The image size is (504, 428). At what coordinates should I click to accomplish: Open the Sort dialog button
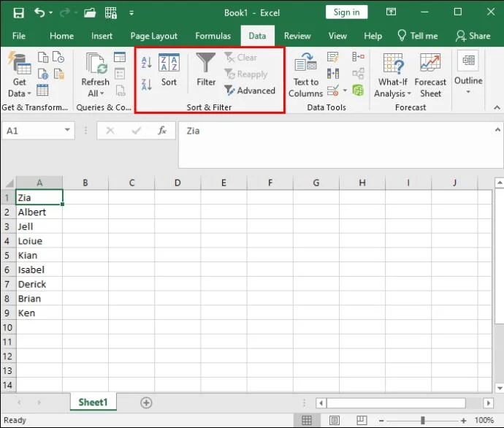(169, 70)
